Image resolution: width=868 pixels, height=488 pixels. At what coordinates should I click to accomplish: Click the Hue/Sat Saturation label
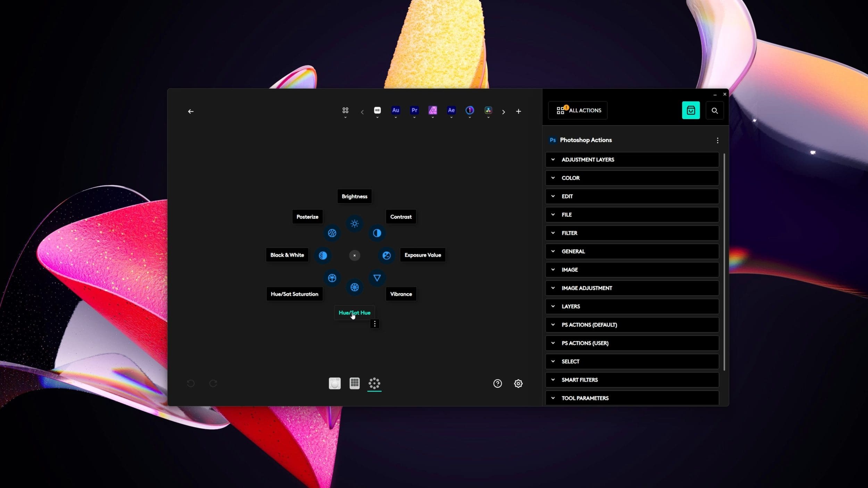pyautogui.click(x=294, y=294)
